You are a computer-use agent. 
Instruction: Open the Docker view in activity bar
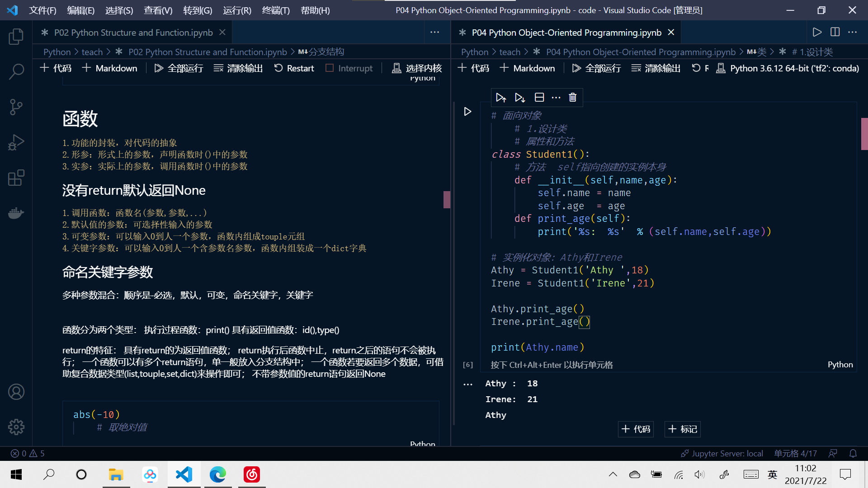point(16,213)
